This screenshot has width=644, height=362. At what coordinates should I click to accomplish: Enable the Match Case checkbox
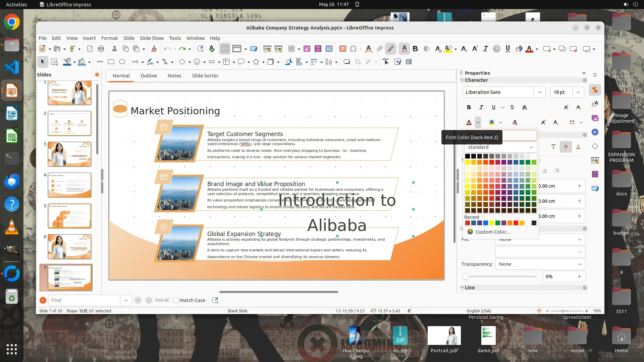coord(175,300)
